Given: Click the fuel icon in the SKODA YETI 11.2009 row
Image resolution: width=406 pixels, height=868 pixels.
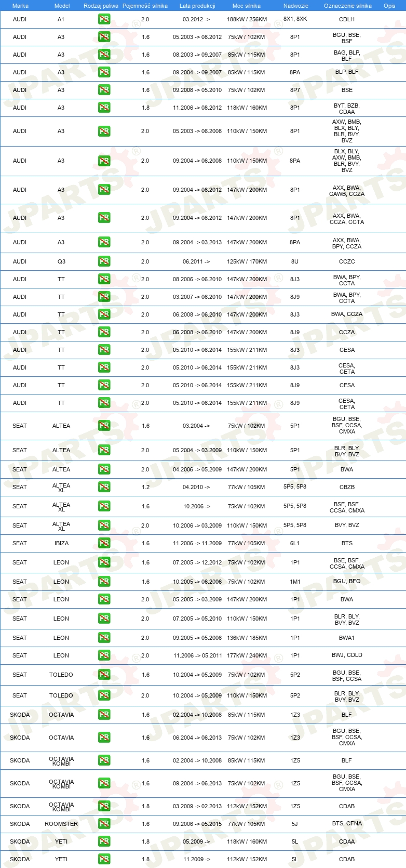Looking at the screenshot, I should click(104, 859).
